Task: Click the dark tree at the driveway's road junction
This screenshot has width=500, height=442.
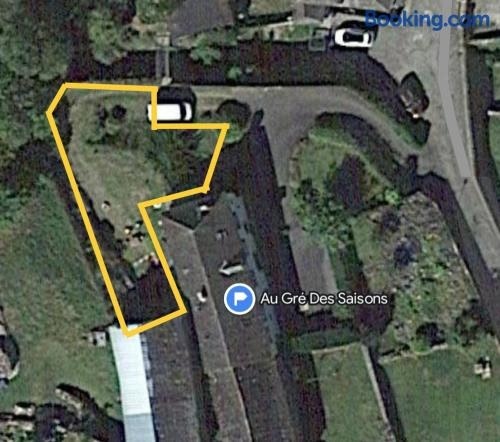Action: coord(414,95)
